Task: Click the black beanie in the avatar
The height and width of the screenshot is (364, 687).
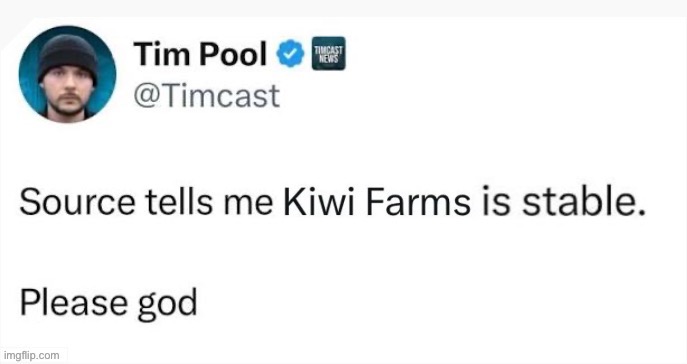Action: 67,55
